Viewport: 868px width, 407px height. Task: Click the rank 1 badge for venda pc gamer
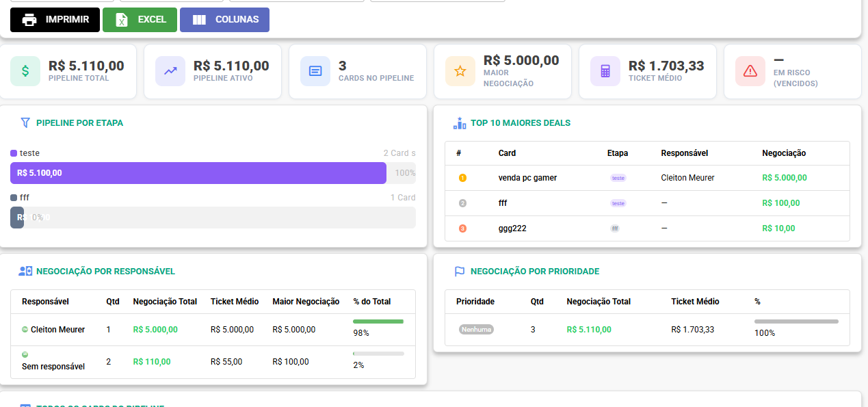(462, 178)
